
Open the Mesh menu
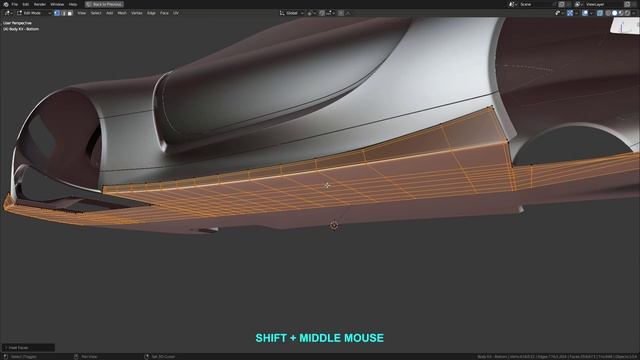[122, 13]
